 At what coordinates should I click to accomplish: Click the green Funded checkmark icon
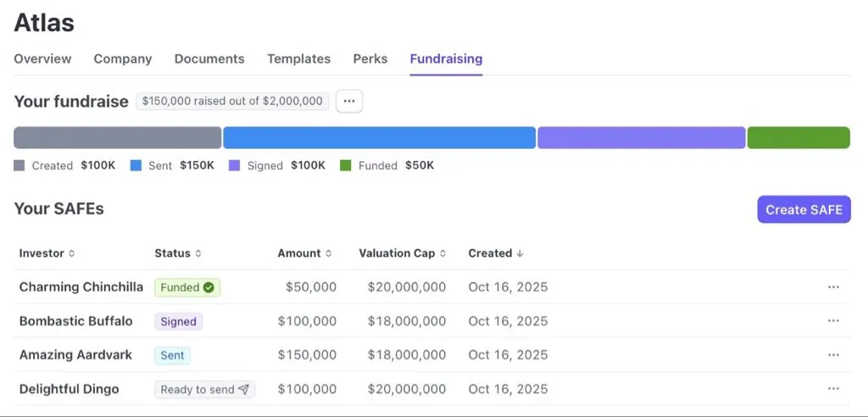(x=209, y=287)
